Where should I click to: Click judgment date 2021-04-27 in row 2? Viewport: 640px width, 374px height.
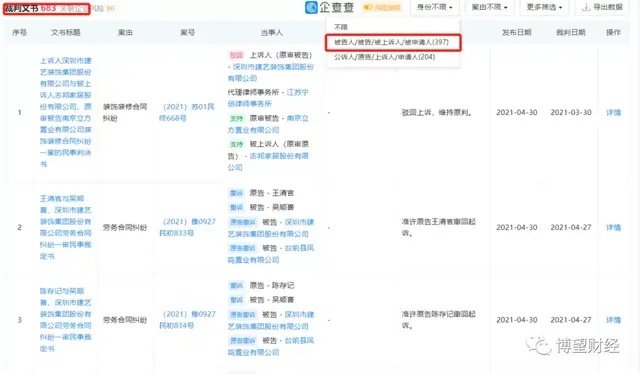tap(571, 227)
